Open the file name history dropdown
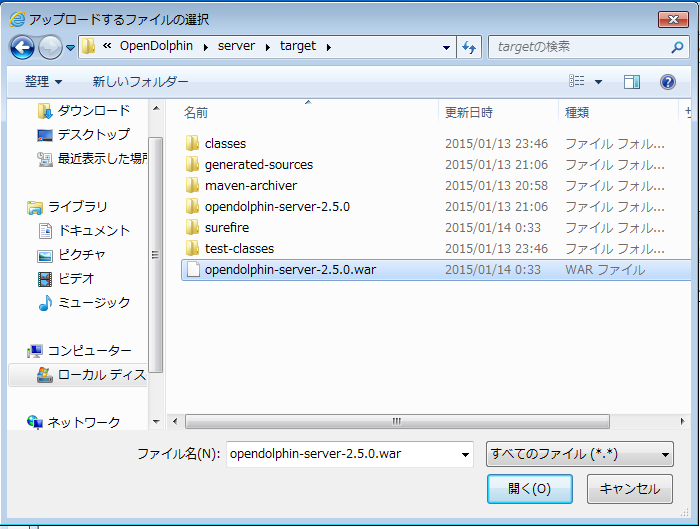This screenshot has height=529, width=700. coord(465,454)
